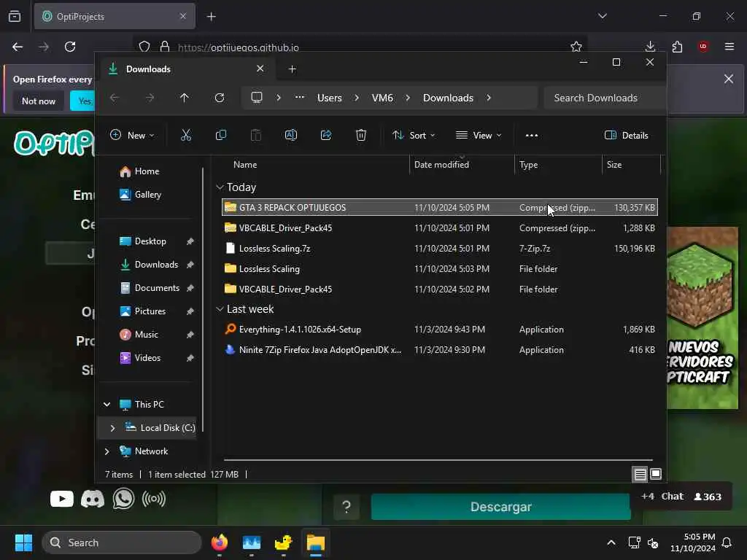Open the Windows Start button
The width and height of the screenshot is (747, 560).
pyautogui.click(x=23, y=542)
